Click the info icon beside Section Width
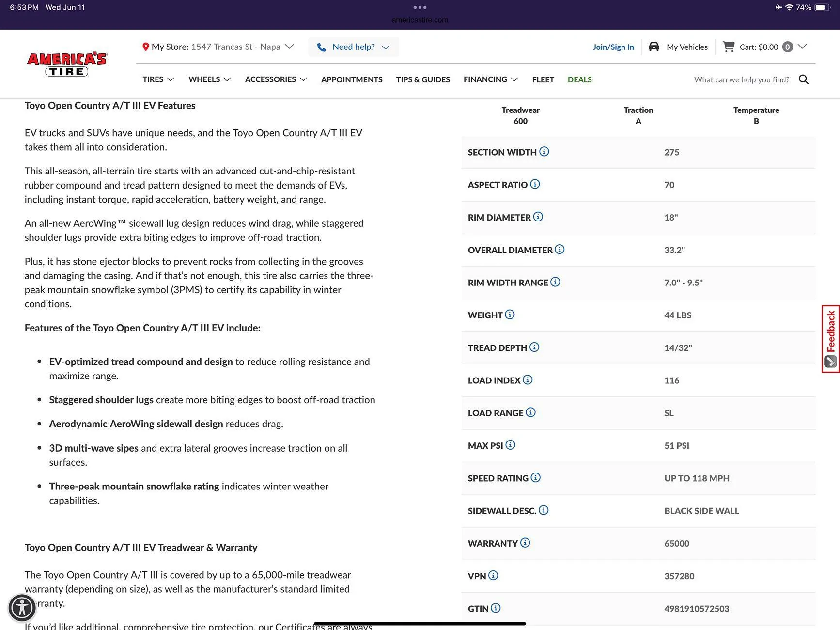Viewport: 840px width, 630px height. [x=544, y=152]
